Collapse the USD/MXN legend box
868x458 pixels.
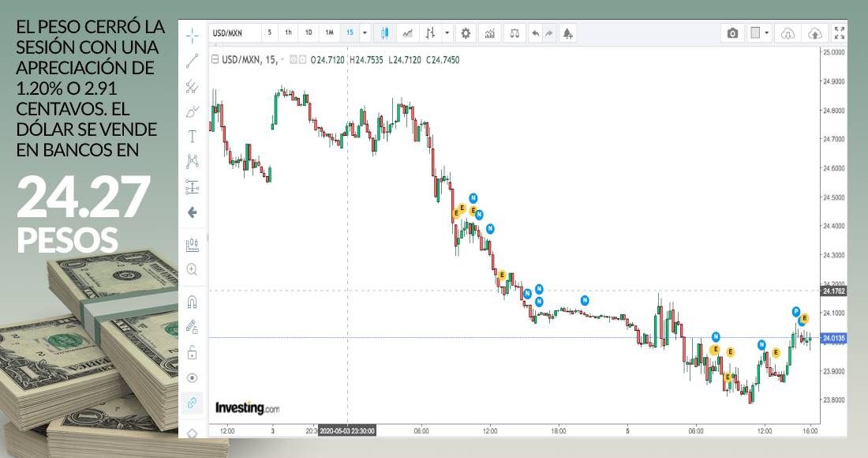click(215, 59)
